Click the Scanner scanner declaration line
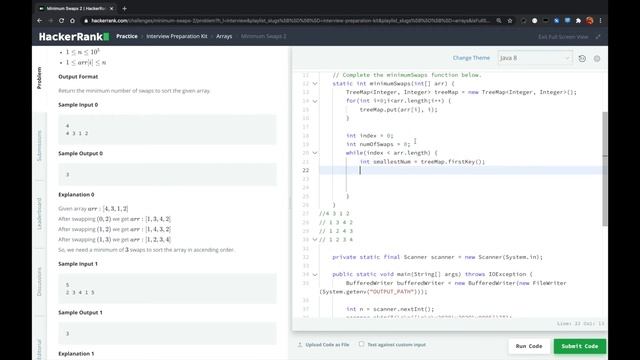Viewport: 640px width, 360px height. click(438, 257)
